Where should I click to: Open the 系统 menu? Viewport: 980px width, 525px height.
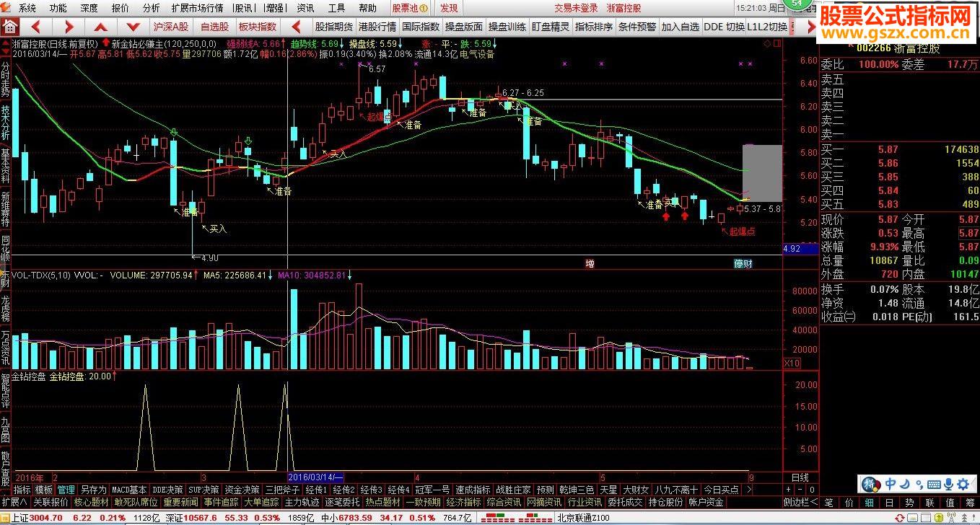(27, 8)
